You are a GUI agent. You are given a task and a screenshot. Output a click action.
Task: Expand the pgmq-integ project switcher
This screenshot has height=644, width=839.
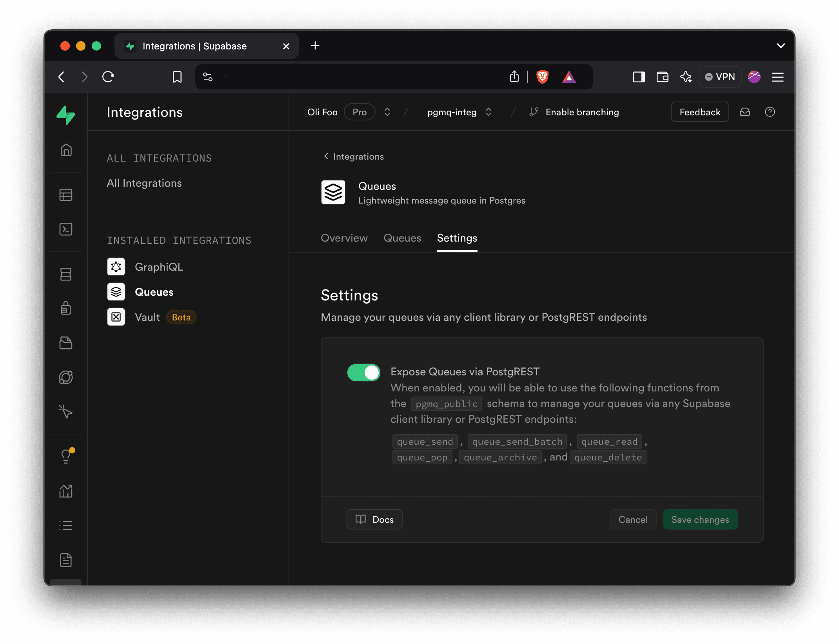[488, 112]
